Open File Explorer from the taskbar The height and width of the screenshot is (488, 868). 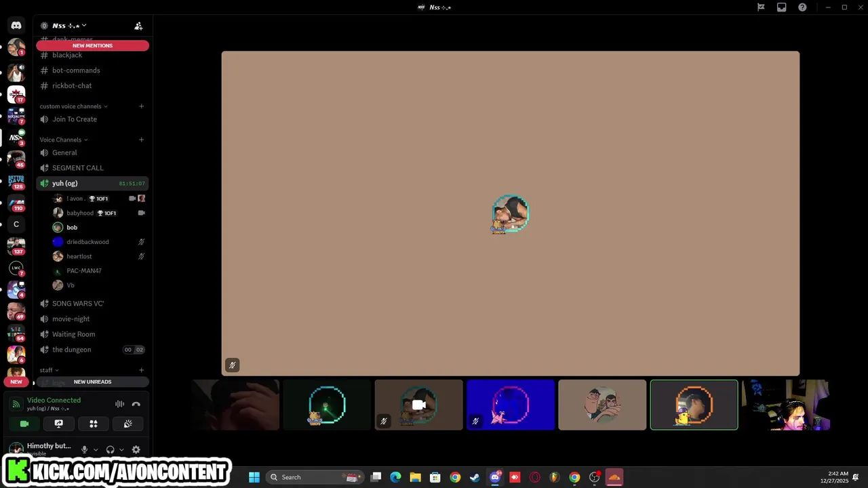415,477
